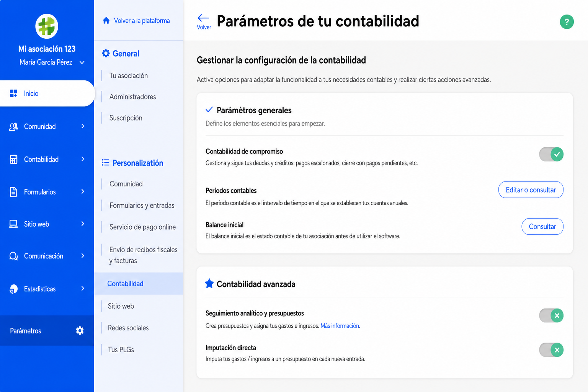Open Redes sociales settings
Viewport: 588px width, 392px height.
[x=128, y=328]
